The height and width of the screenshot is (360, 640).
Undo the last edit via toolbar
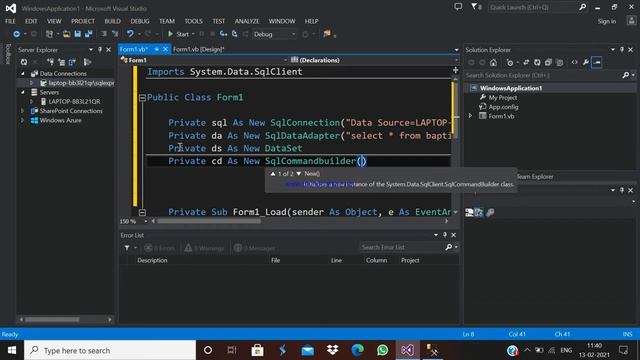130,34
